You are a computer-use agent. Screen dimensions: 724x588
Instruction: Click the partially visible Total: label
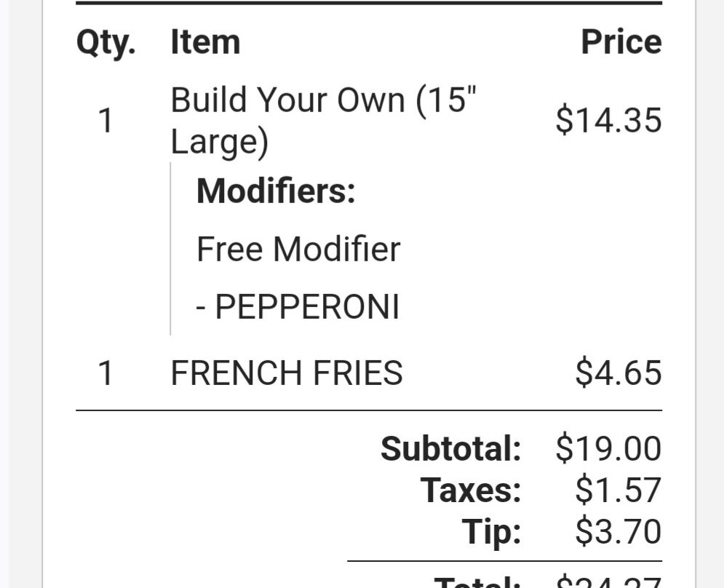tap(477, 581)
